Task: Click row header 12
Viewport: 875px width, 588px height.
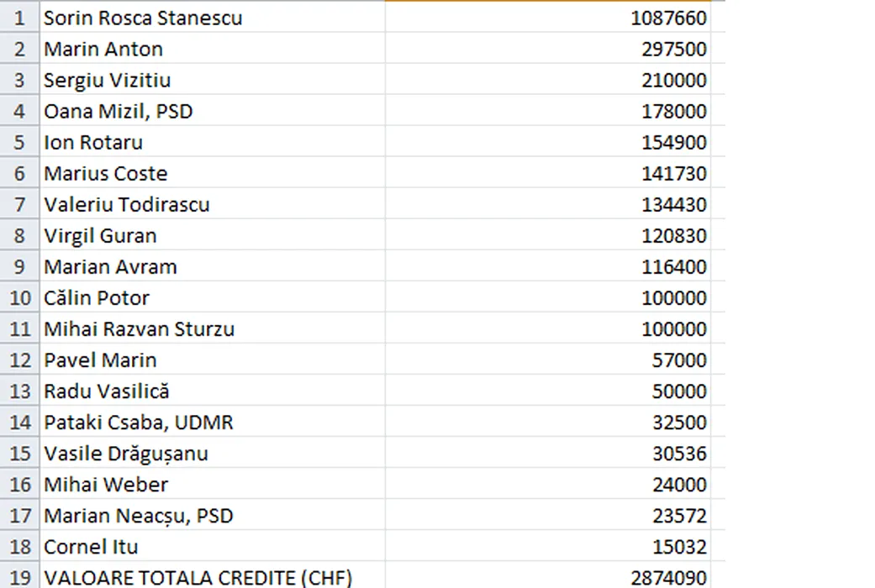Action: (20, 360)
